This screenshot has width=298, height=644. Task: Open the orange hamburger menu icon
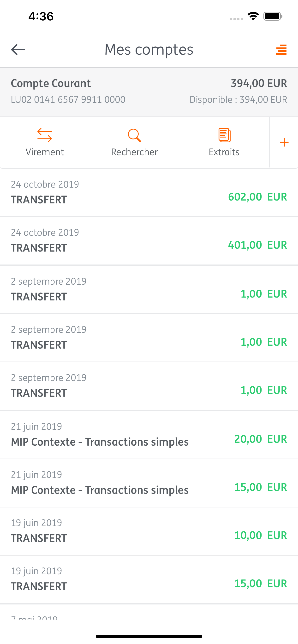(x=281, y=50)
